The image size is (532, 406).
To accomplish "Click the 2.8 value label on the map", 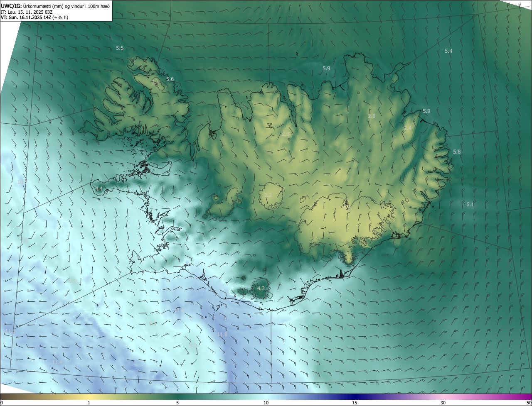I will pos(372,116).
